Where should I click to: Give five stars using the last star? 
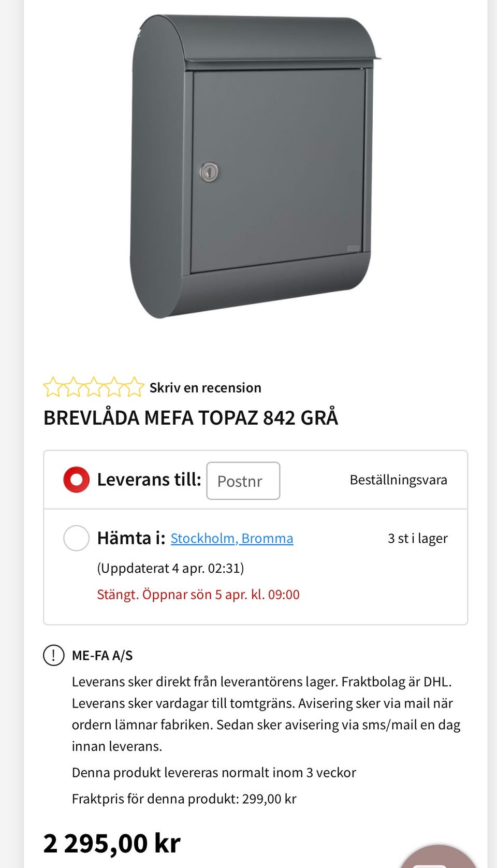coord(134,387)
